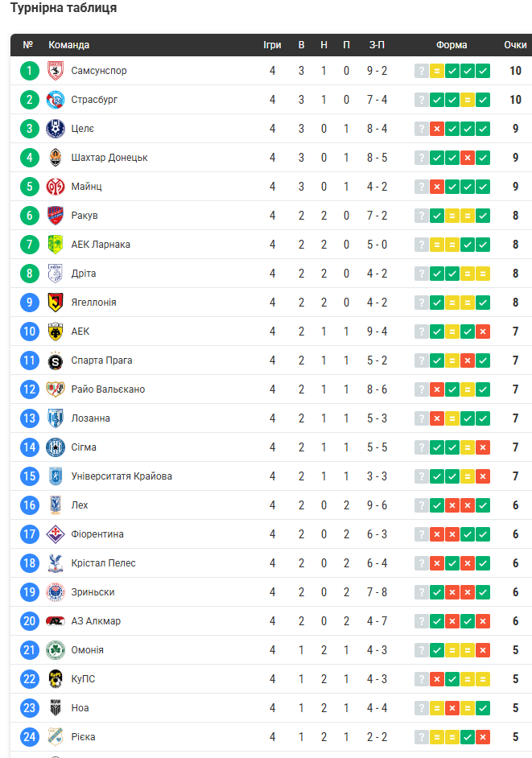Image resolution: width=532 pixels, height=758 pixels.
Task: Click Samsunspor's yellow draw form icon
Action: click(437, 71)
